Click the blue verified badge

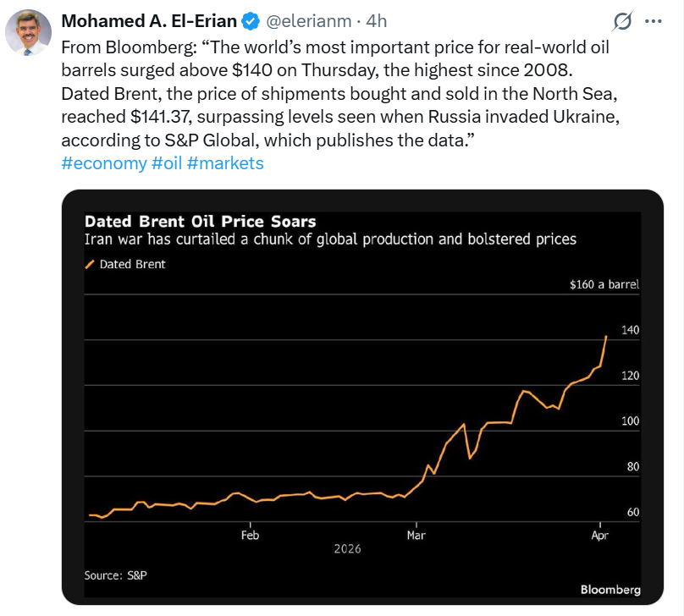click(x=251, y=21)
